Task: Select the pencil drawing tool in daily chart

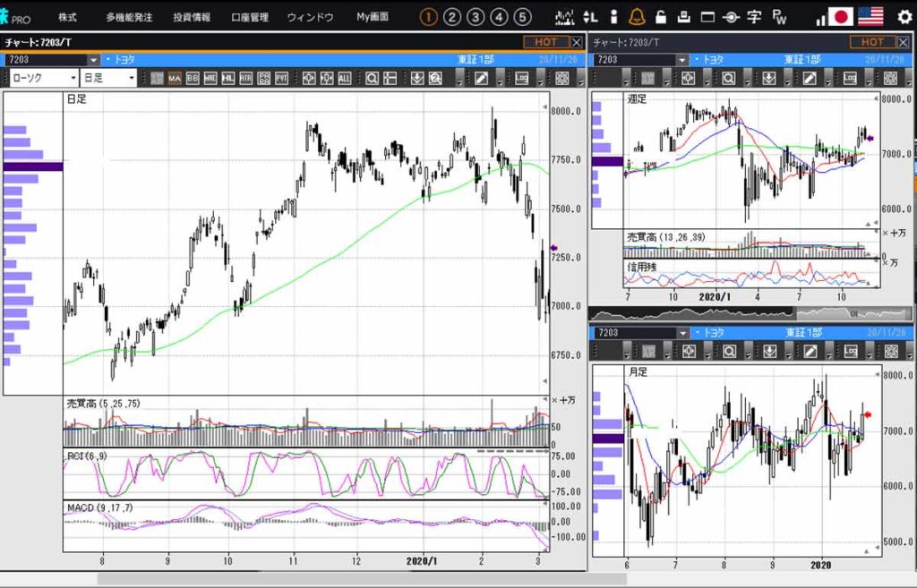Action: pos(481,78)
